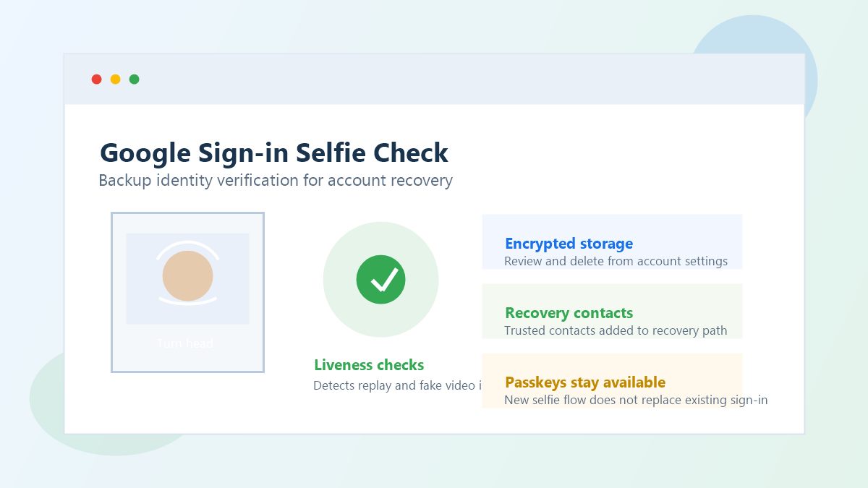Click the upper arc above the face

click(187, 249)
